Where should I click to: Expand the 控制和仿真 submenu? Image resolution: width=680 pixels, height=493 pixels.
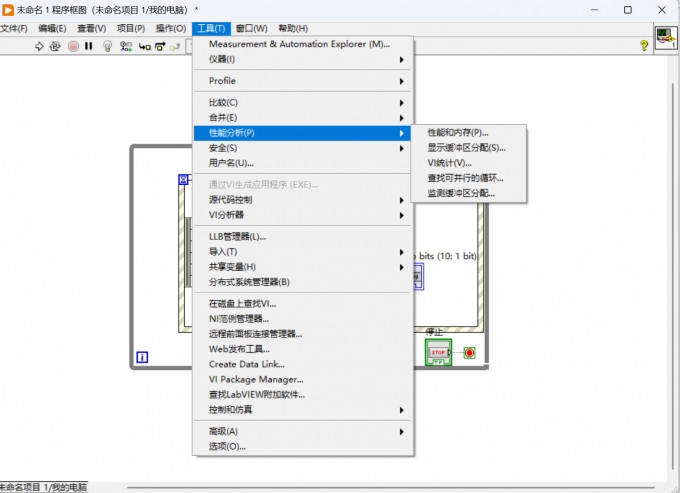point(303,410)
